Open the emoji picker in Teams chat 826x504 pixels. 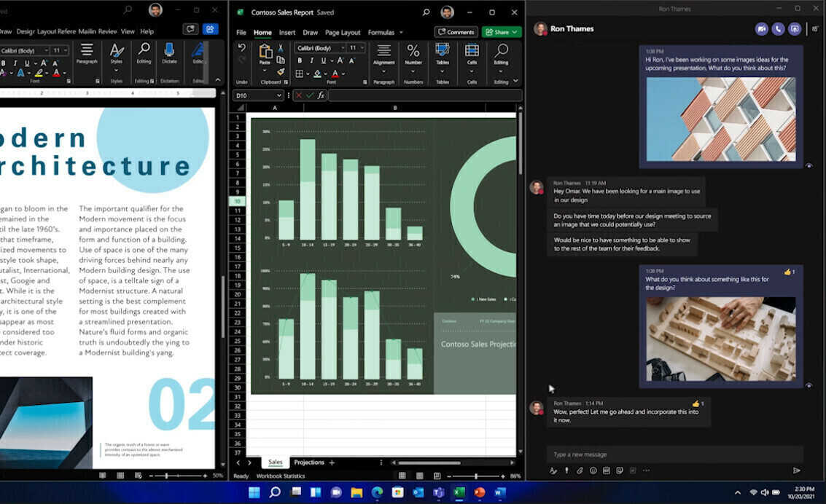point(593,470)
